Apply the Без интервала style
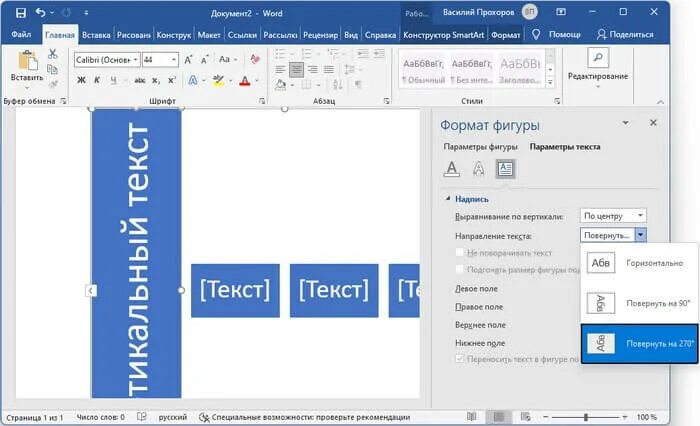 point(471,71)
